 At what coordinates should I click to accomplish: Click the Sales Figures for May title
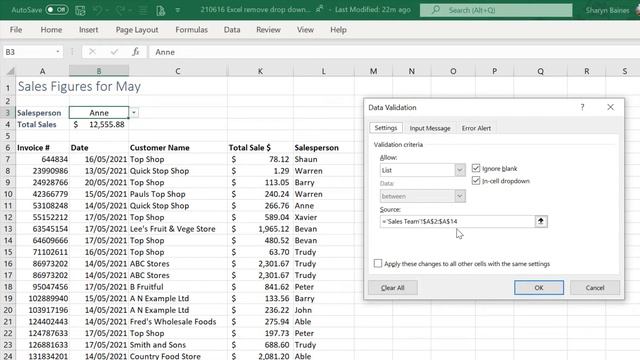79,87
